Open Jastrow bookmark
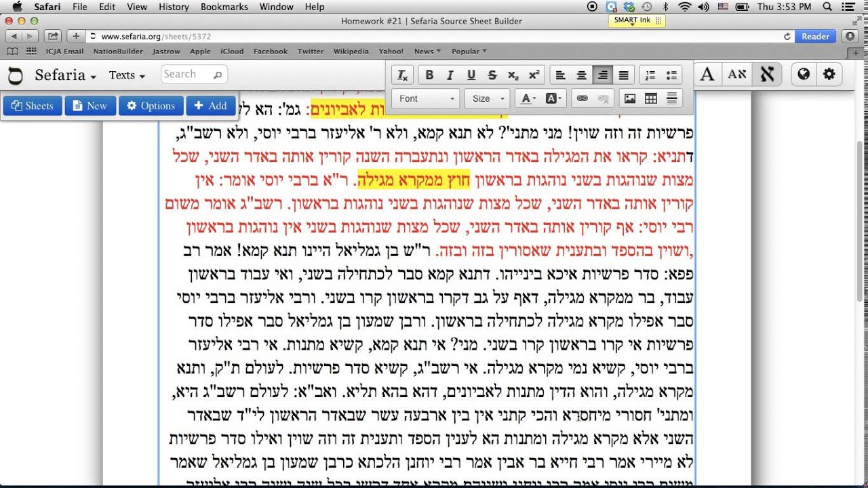The image size is (868, 488). point(166,52)
